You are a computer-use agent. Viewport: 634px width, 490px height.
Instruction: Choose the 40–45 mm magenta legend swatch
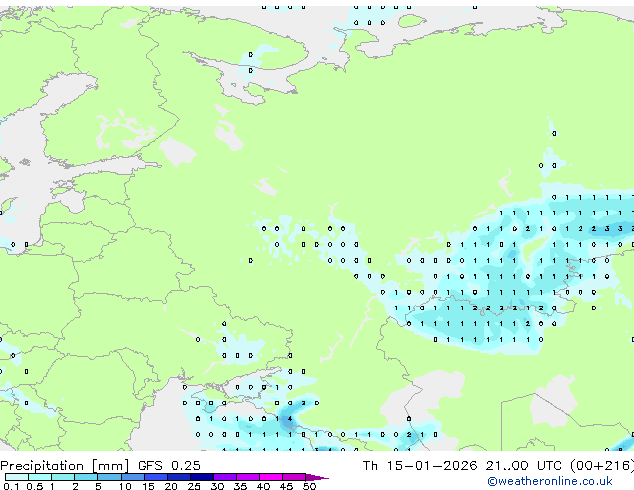pyautogui.click(x=271, y=477)
